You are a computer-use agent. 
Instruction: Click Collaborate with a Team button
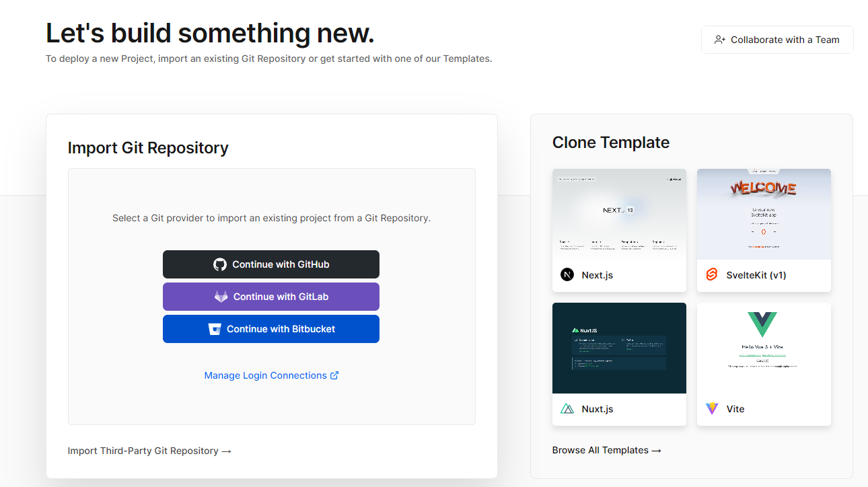click(777, 40)
